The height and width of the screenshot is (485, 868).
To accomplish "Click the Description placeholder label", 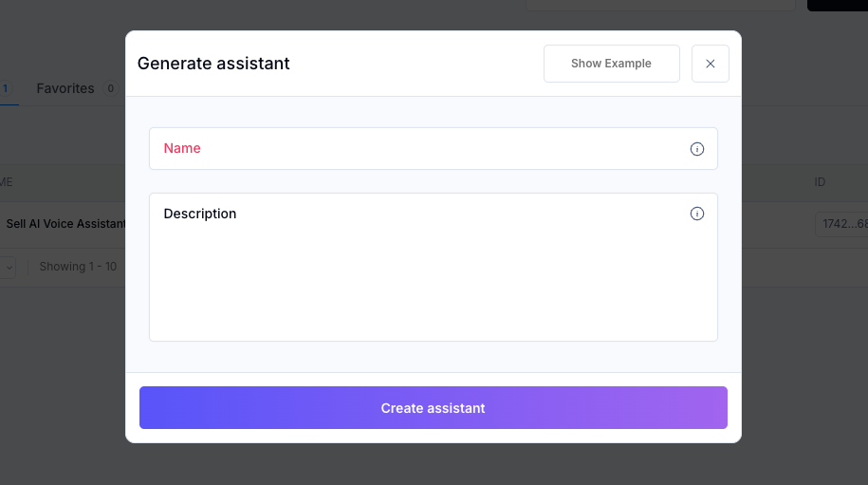I will pyautogui.click(x=200, y=214).
